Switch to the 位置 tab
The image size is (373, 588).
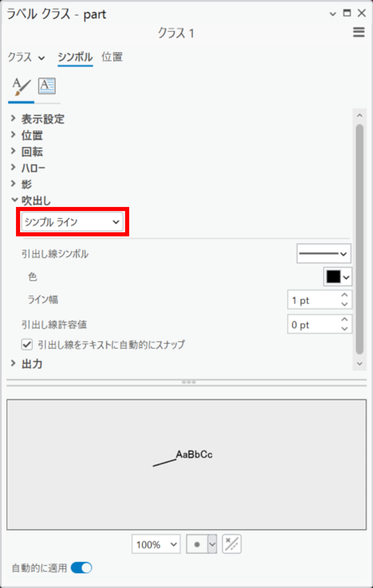(x=112, y=57)
